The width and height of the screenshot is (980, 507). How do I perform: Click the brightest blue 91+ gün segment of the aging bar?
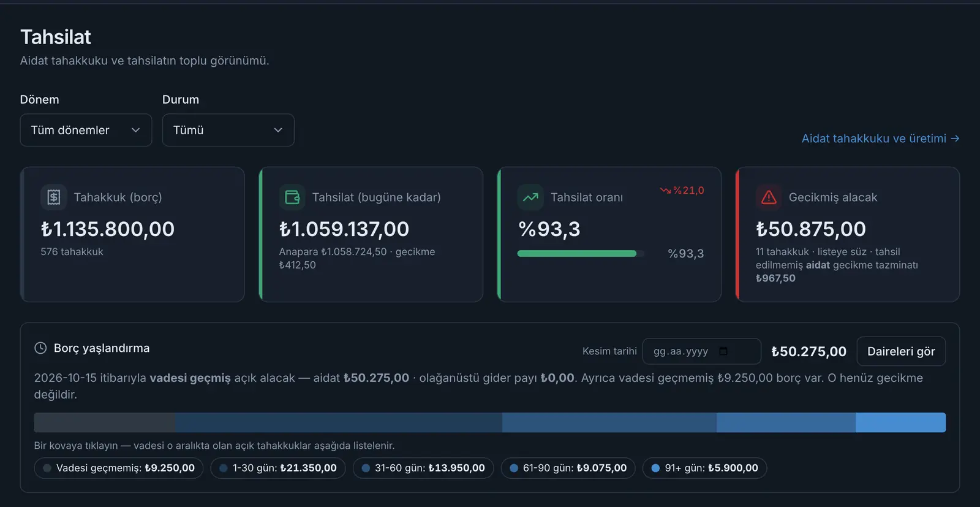900,422
